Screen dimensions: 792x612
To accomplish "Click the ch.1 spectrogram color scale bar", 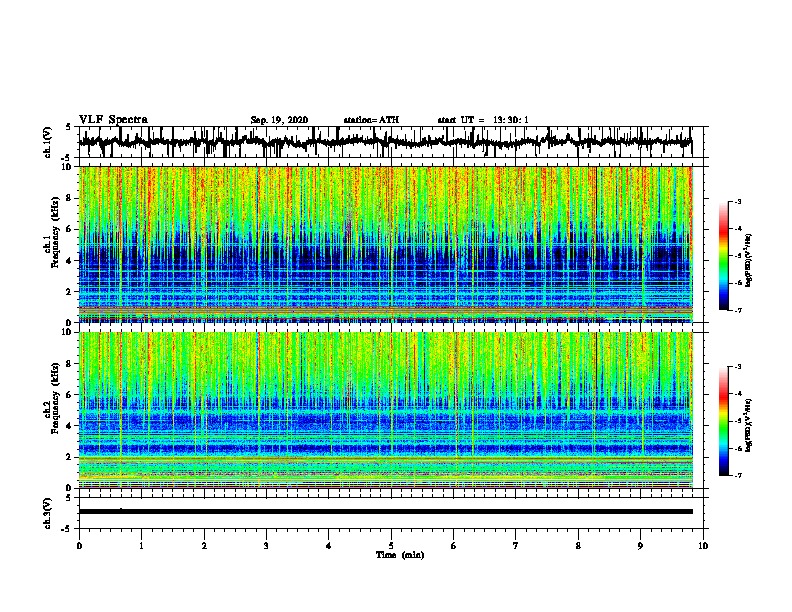I will [724, 256].
